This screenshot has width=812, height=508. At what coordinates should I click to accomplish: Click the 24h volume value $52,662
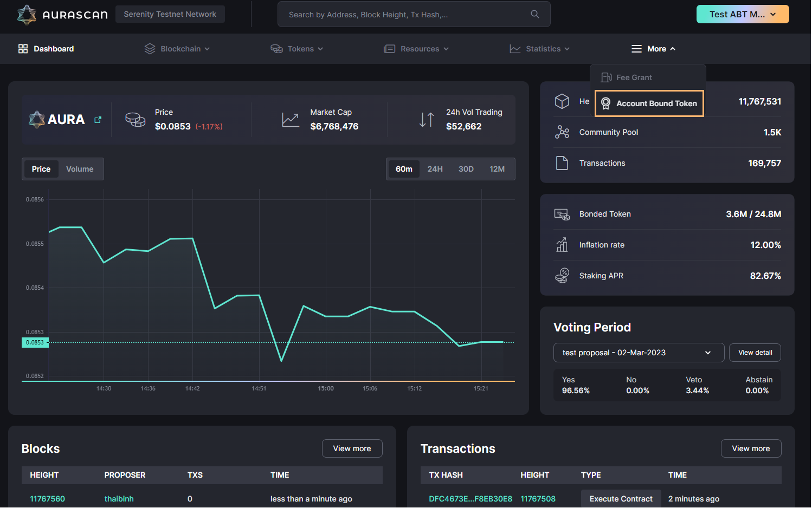click(x=464, y=126)
